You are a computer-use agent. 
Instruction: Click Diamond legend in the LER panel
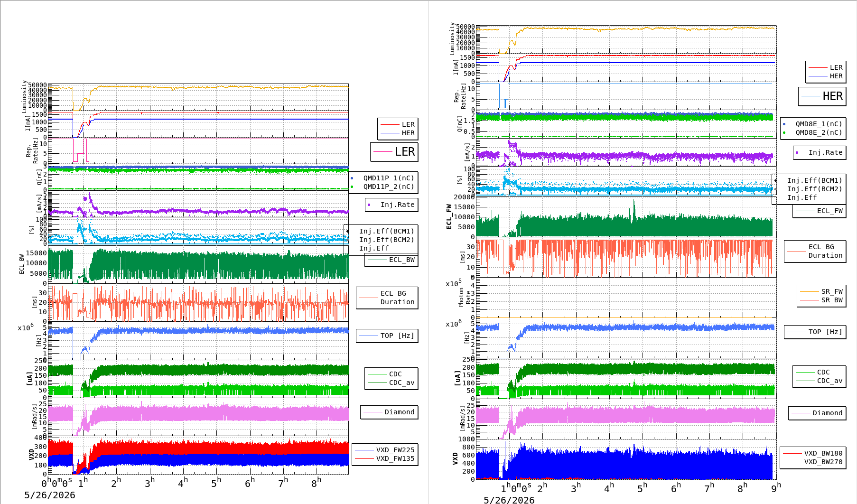click(400, 412)
